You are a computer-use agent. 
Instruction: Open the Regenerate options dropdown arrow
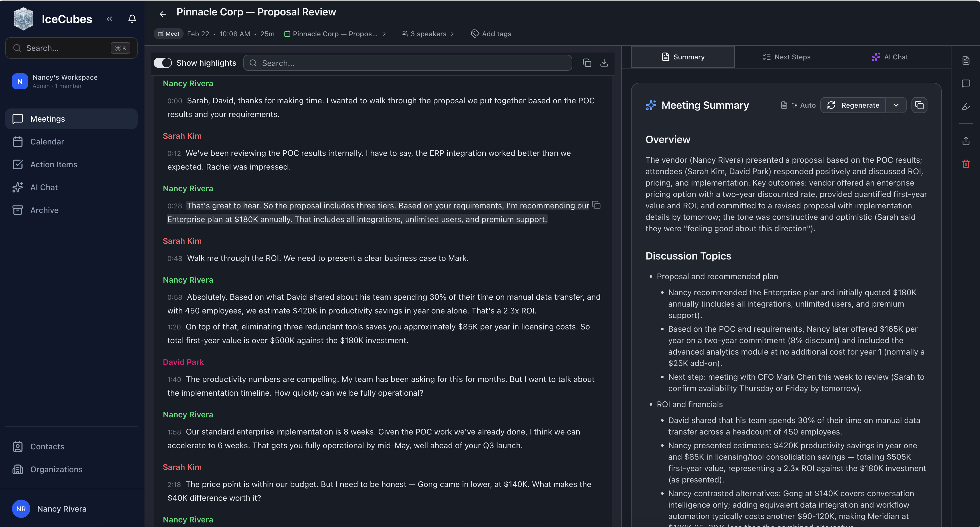[895, 105]
